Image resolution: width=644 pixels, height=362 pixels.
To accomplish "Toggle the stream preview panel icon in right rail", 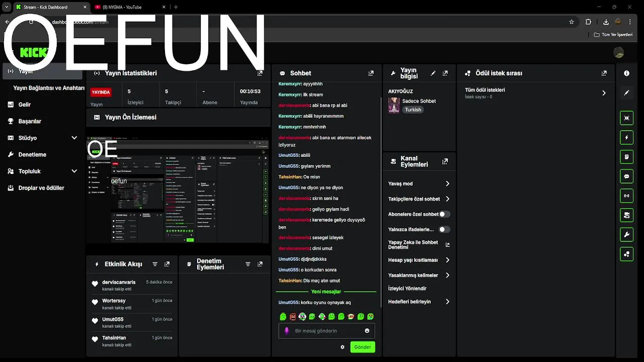I will [626, 118].
